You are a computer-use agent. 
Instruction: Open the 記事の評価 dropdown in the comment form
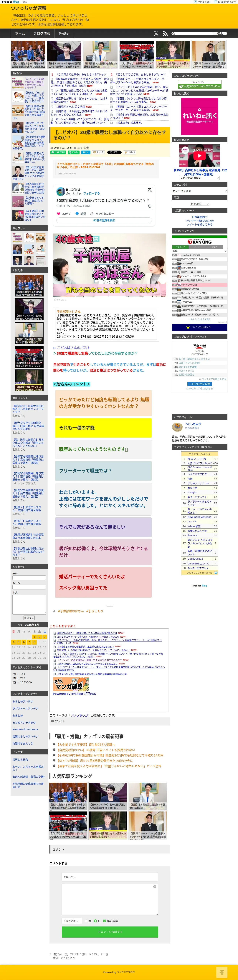72,921
